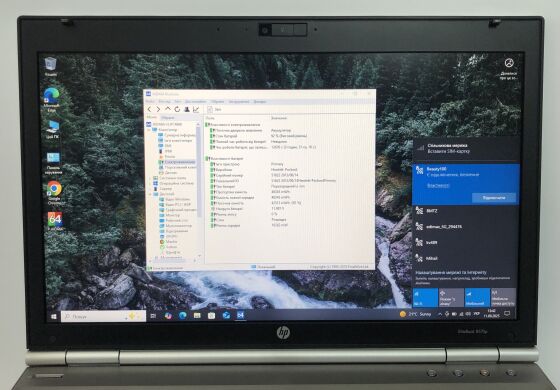Refresh the AIDA64 page
Viewport: 560px width, 390px height.
point(177,109)
